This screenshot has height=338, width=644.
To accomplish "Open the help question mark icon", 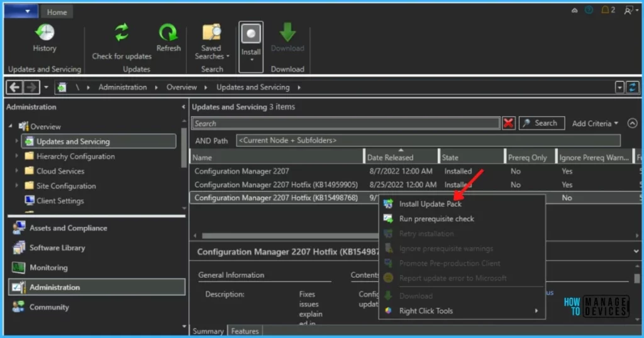I will (589, 10).
